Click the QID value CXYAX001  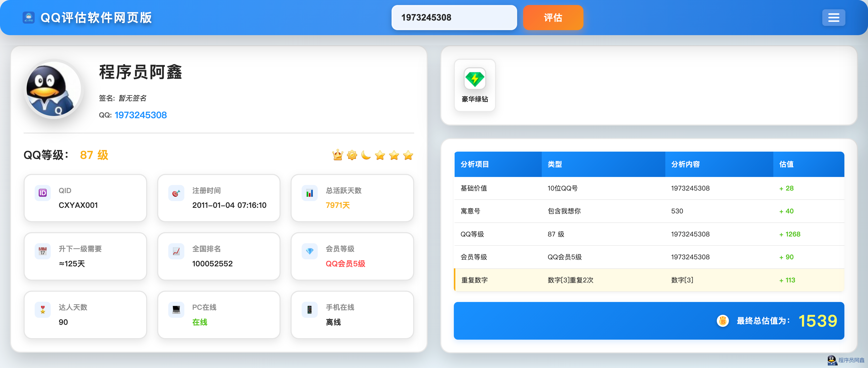click(x=78, y=205)
